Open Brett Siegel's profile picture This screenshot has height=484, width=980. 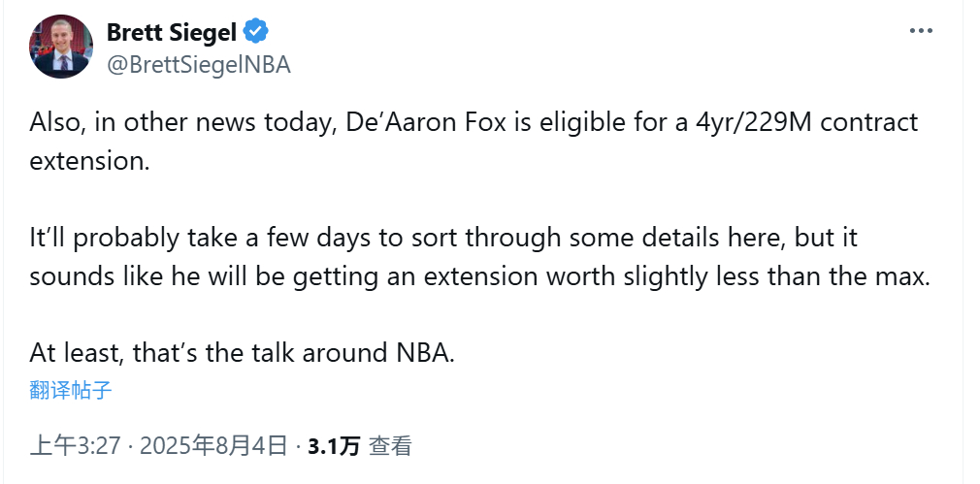[61, 47]
